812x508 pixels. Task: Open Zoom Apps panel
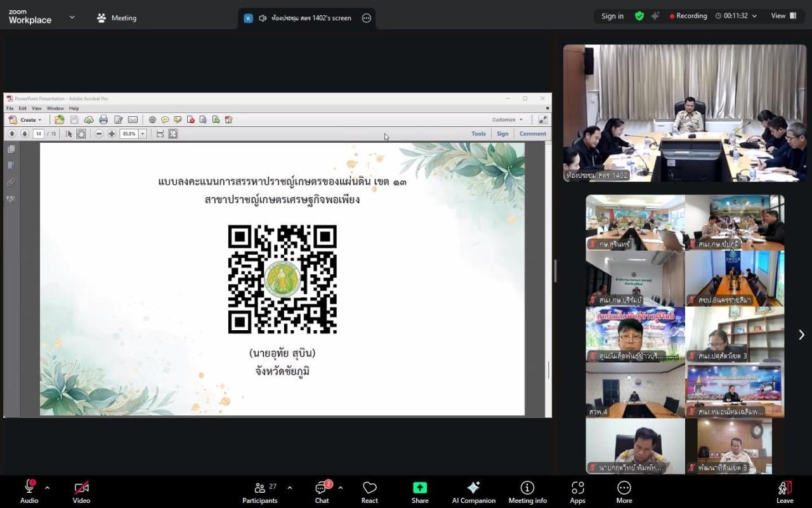[x=577, y=491]
